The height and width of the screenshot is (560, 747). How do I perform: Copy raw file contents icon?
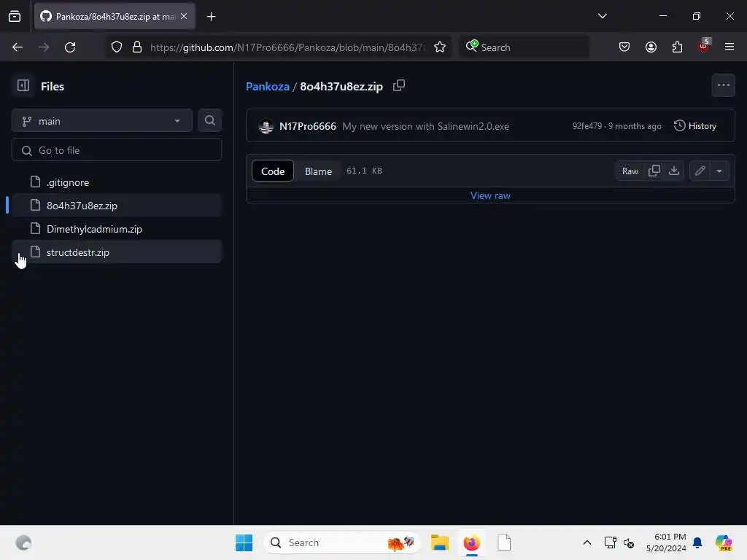654,171
